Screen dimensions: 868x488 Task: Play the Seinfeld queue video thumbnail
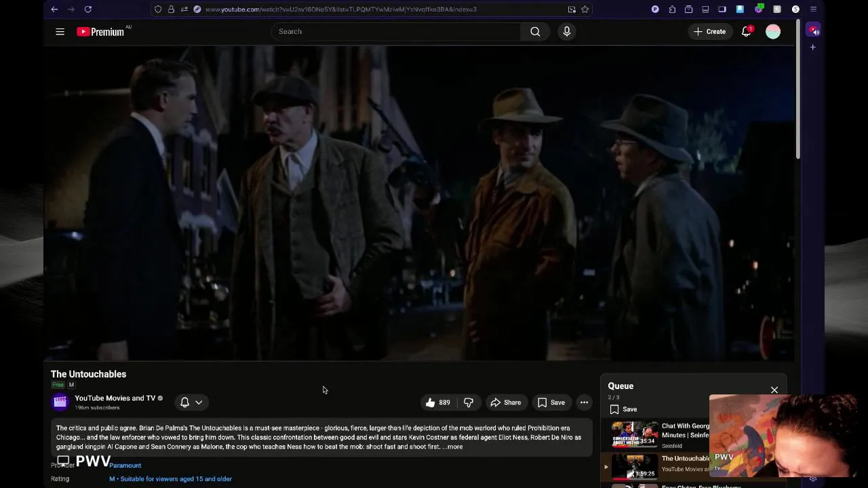pyautogui.click(x=635, y=434)
